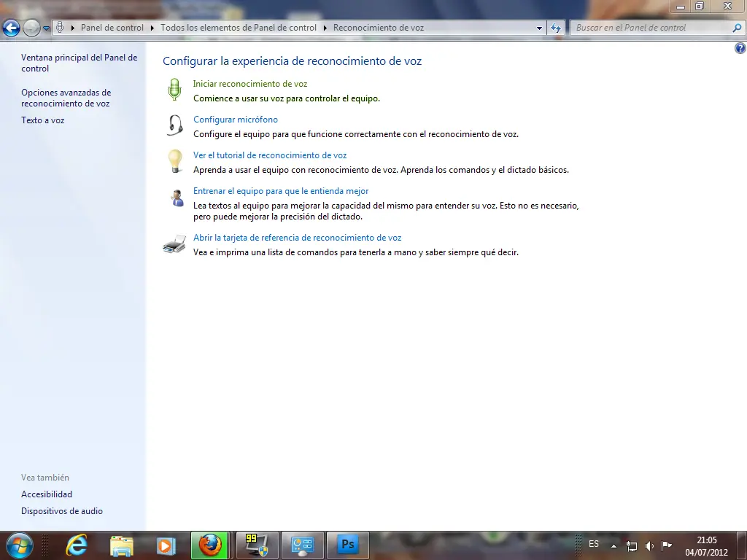
Task: Expand the arrow before Todos los elementos
Action: pyautogui.click(x=152, y=28)
